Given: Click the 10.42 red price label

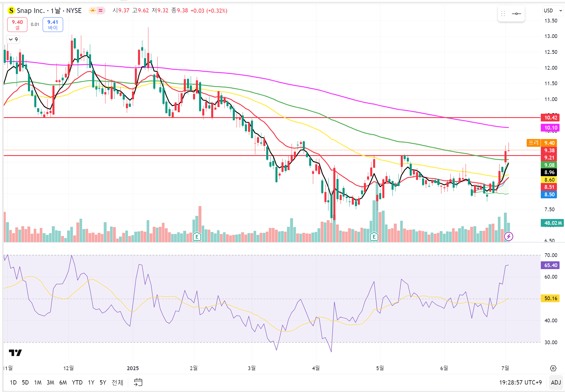Looking at the screenshot, I should coord(550,117).
